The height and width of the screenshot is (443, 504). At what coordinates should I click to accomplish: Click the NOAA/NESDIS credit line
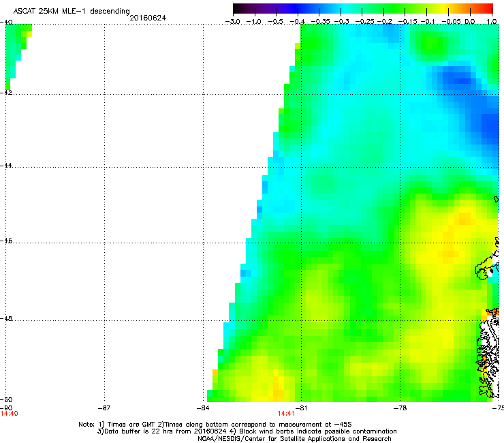294,439
